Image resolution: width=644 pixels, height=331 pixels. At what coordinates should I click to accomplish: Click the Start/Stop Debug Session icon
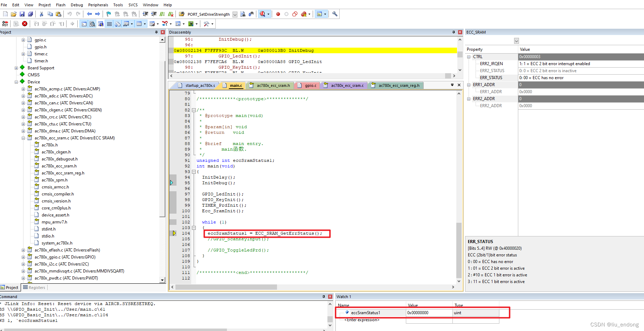(262, 14)
